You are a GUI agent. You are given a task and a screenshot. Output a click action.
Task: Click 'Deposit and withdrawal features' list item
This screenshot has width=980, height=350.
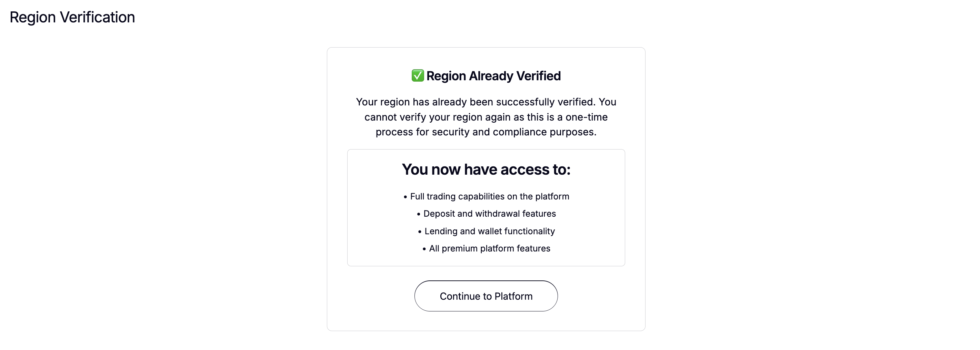point(489,214)
